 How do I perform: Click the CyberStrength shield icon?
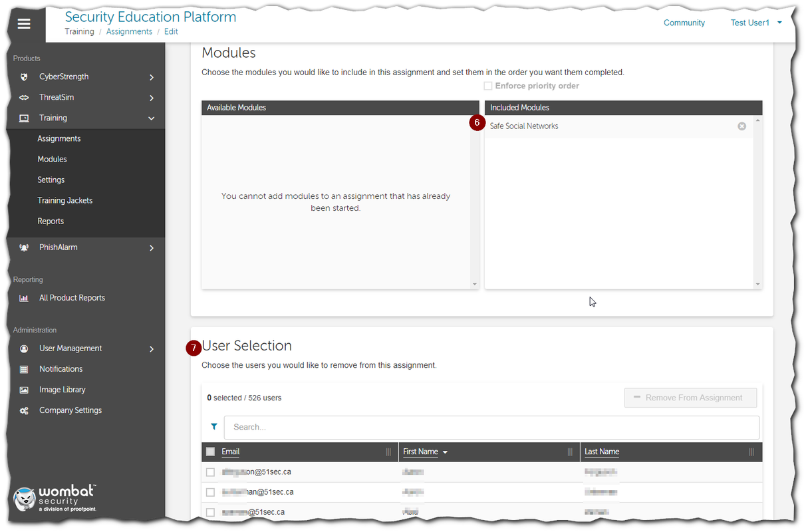click(24, 77)
